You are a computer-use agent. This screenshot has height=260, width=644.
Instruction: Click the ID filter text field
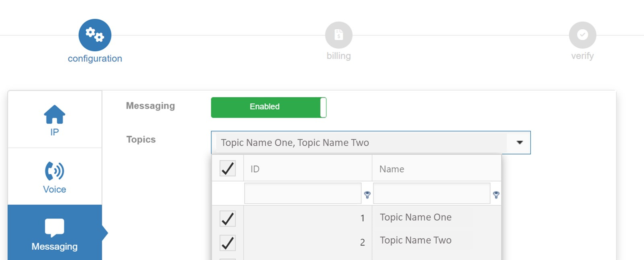[x=303, y=193]
